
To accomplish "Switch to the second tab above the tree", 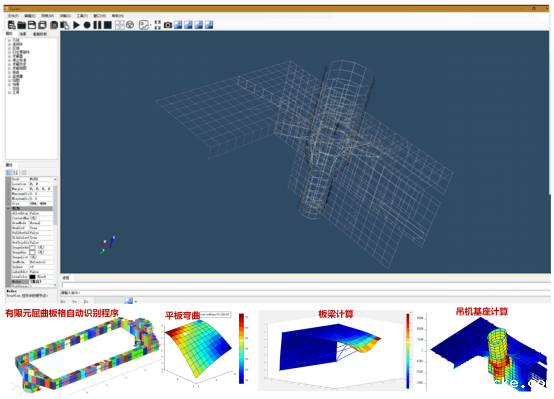I will point(23,34).
